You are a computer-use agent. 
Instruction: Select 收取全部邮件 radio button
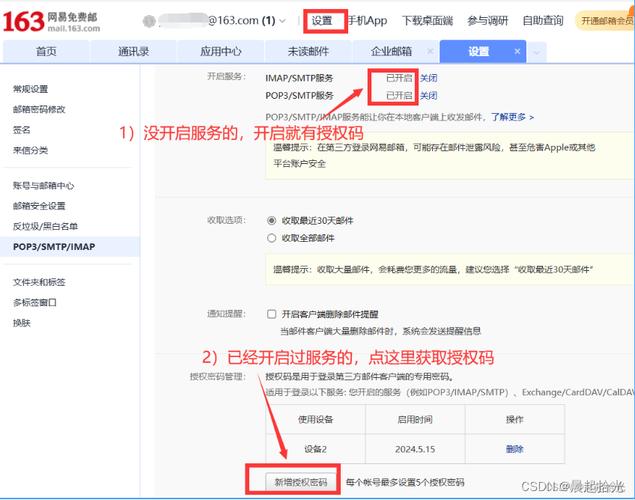coord(271,238)
